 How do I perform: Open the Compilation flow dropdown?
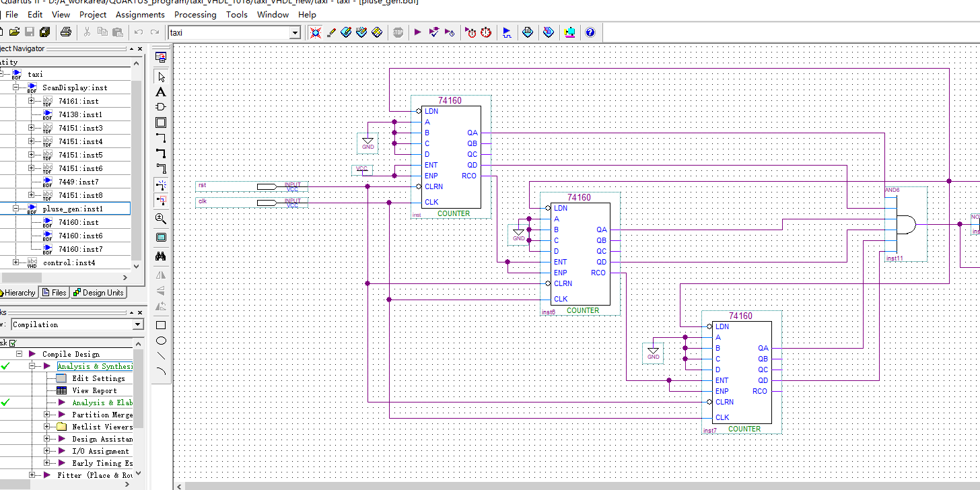[138, 324]
